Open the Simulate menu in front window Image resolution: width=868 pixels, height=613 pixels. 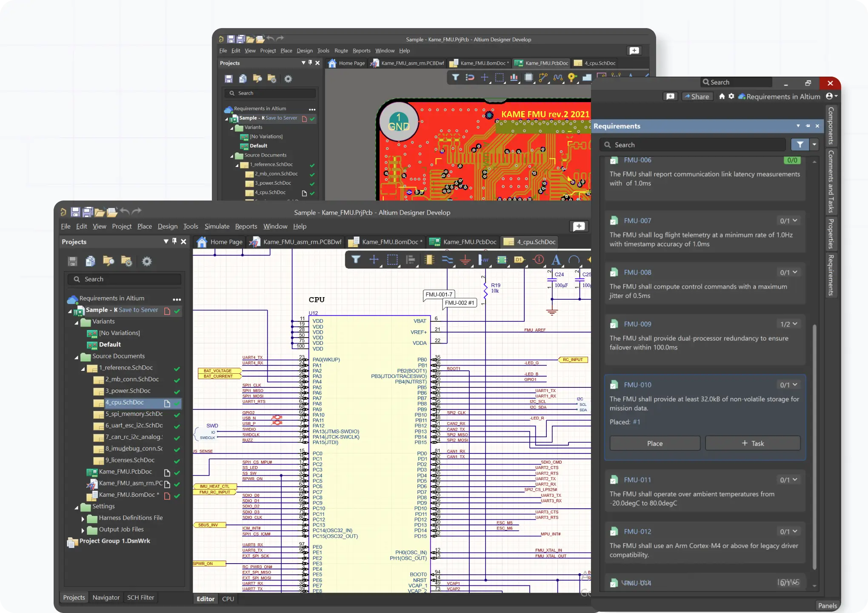coord(217,226)
